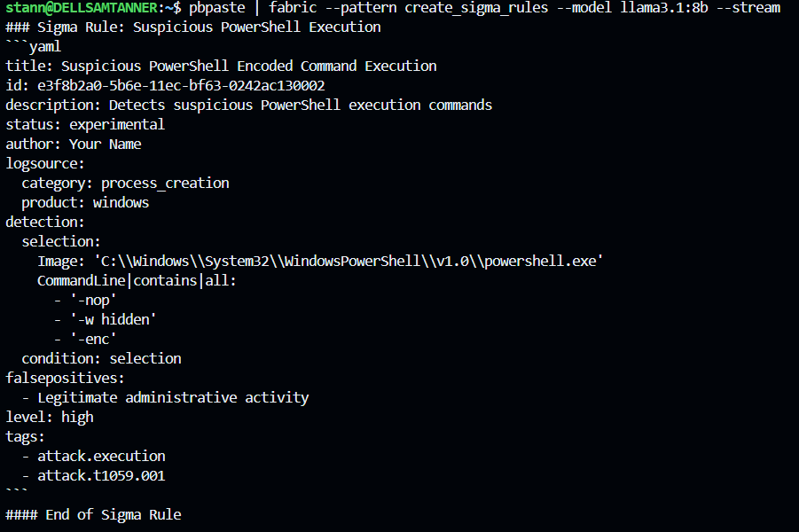Image resolution: width=799 pixels, height=532 pixels.
Task: Click the process_creation category value
Action: [165, 183]
